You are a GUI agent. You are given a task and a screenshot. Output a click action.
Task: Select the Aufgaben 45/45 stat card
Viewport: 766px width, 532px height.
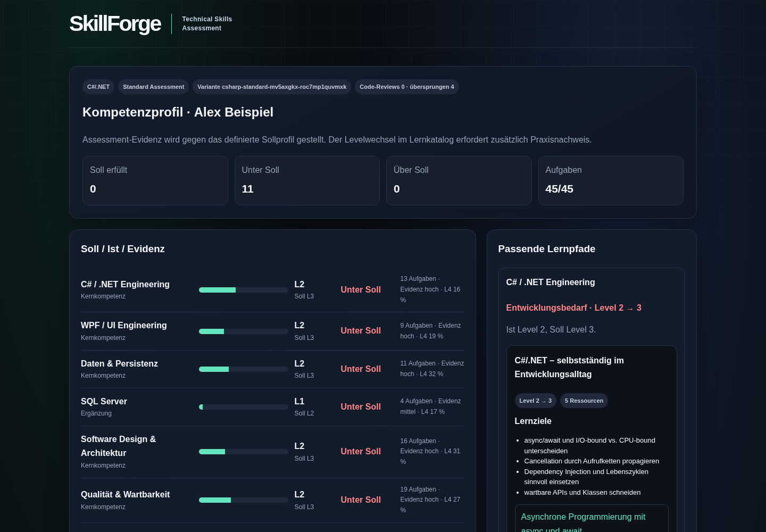(x=611, y=180)
